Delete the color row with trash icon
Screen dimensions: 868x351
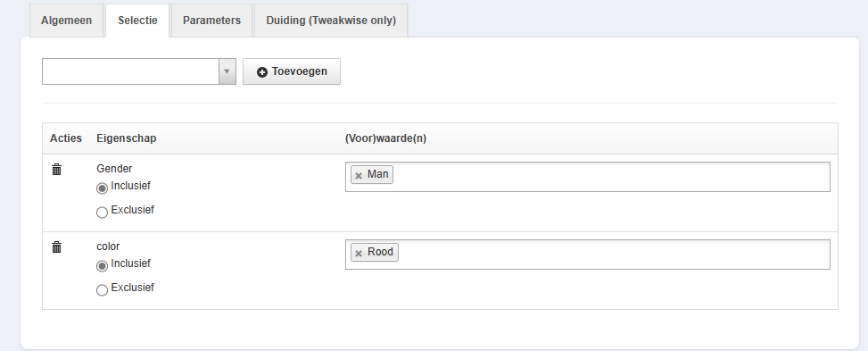pos(56,247)
